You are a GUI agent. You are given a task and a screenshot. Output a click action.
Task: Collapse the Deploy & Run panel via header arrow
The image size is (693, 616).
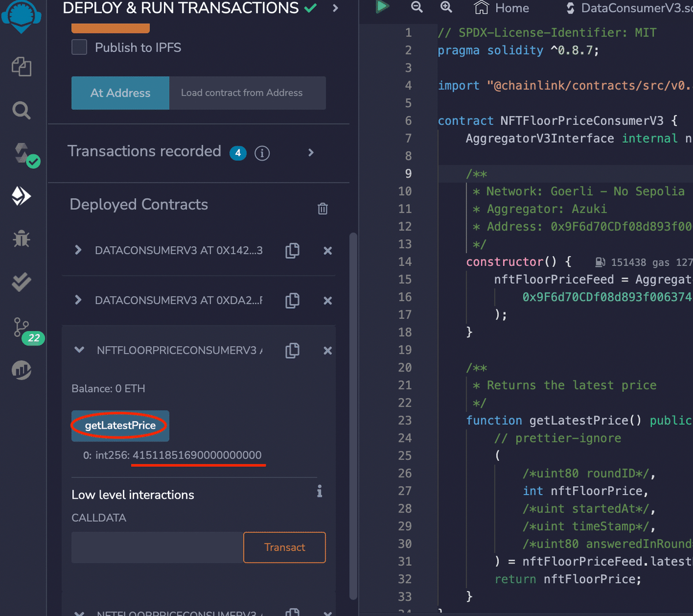coord(336,8)
